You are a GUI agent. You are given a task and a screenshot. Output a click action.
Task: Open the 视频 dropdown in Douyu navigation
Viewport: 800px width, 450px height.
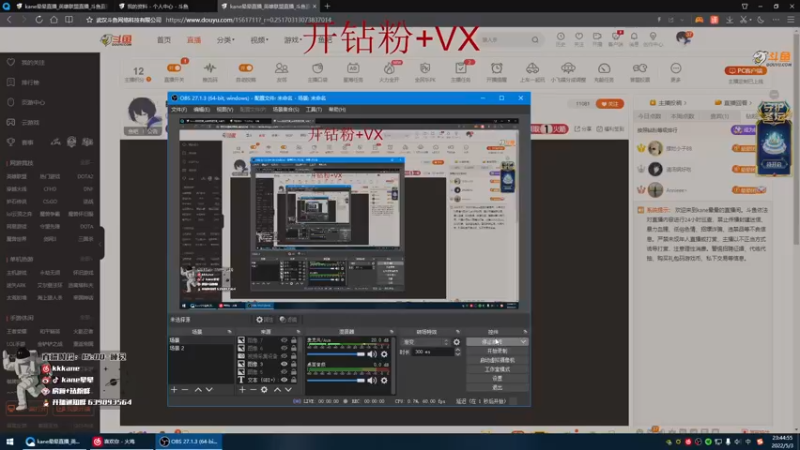tap(259, 40)
